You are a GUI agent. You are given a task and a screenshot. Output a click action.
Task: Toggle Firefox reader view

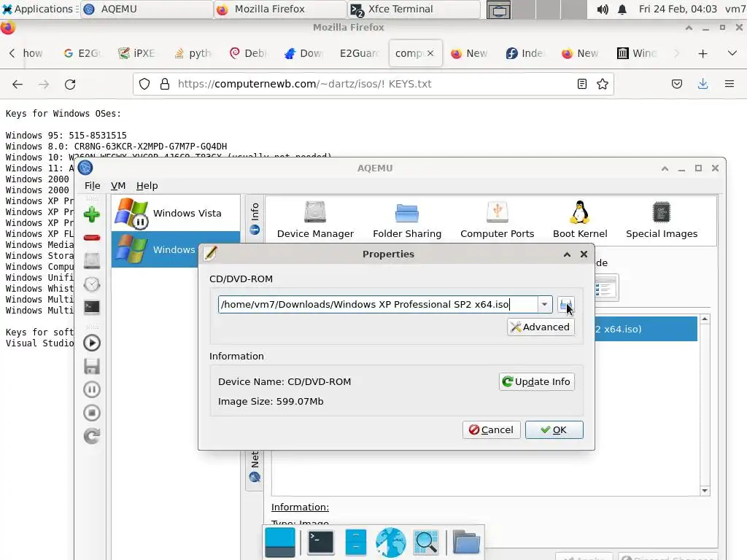[581, 85]
